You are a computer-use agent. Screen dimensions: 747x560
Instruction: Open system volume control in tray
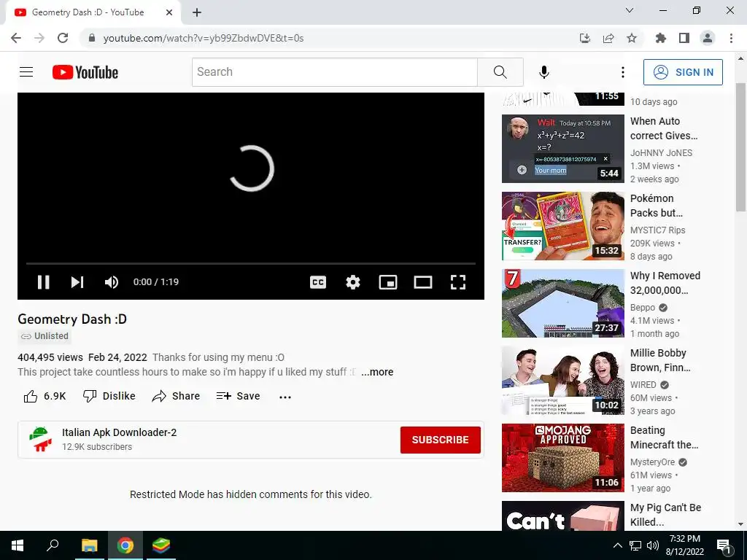(653, 545)
